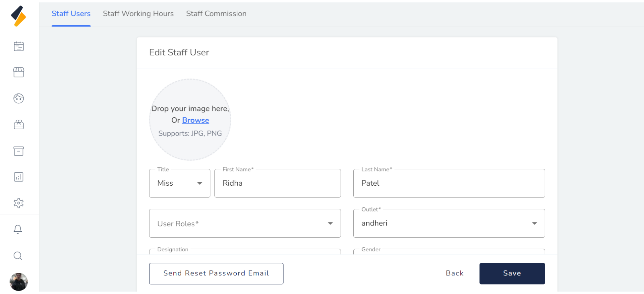This screenshot has height=294, width=644.
Task: Open the settings gear icon
Action: pyautogui.click(x=19, y=203)
